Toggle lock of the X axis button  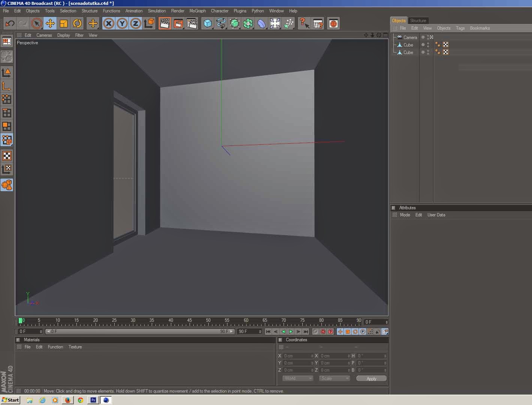[x=108, y=23]
